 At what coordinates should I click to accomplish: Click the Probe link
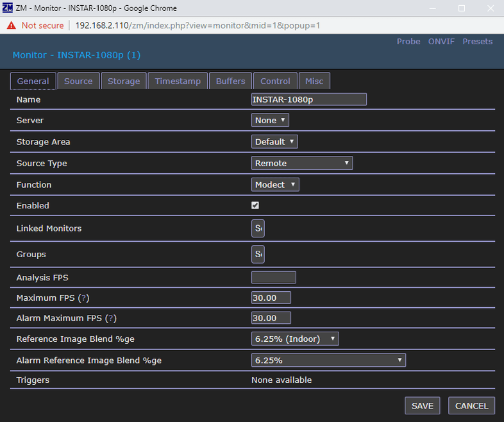point(408,42)
